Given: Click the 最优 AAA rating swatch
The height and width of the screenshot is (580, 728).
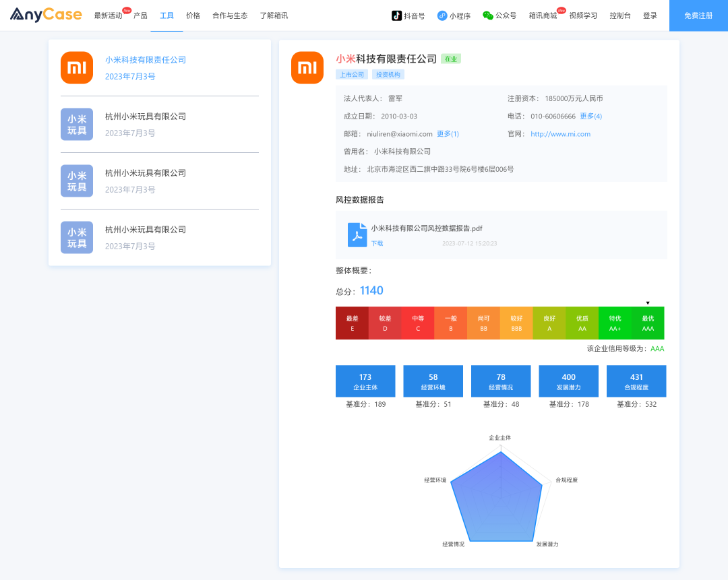Looking at the screenshot, I should [x=648, y=323].
